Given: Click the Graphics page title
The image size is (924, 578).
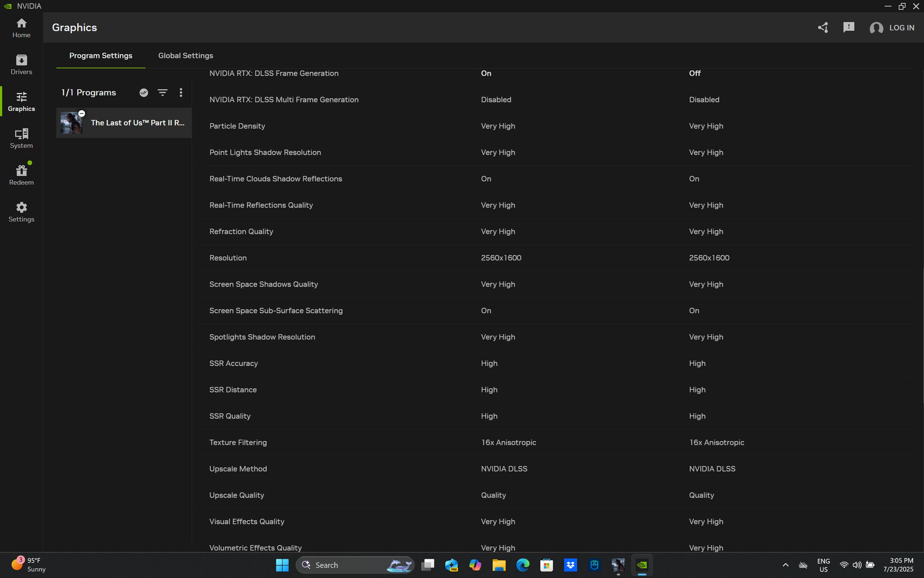Looking at the screenshot, I should click(x=74, y=28).
